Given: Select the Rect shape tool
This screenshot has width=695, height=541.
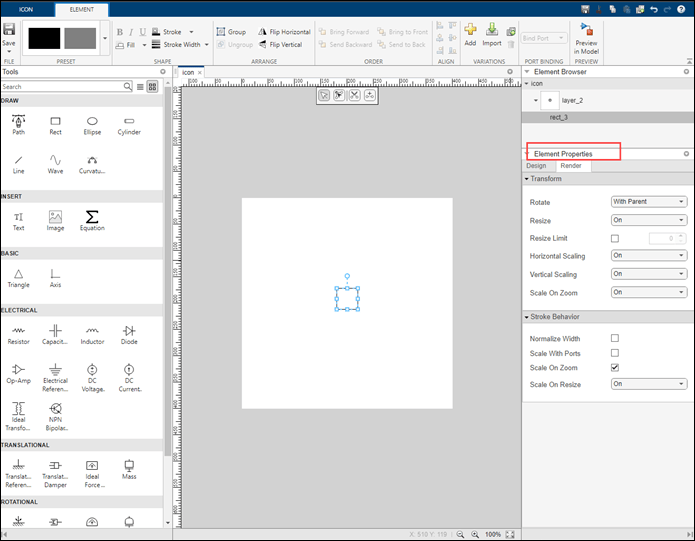Looking at the screenshot, I should (x=55, y=126).
